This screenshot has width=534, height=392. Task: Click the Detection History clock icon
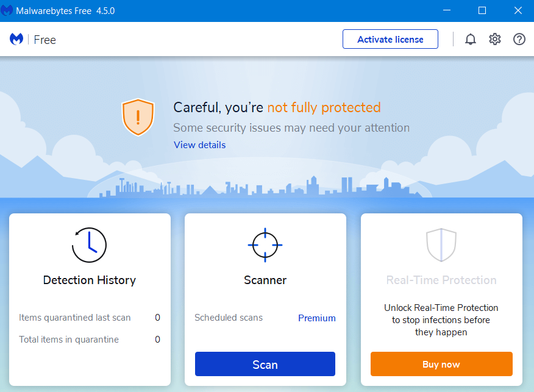[x=89, y=245]
